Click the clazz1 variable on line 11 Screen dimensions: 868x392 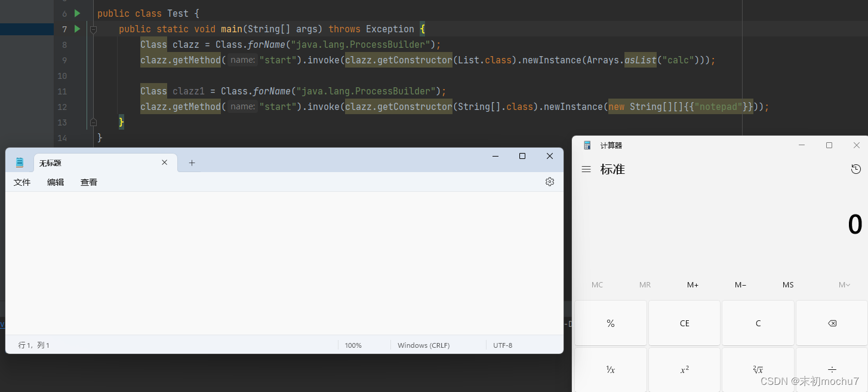[x=189, y=91]
